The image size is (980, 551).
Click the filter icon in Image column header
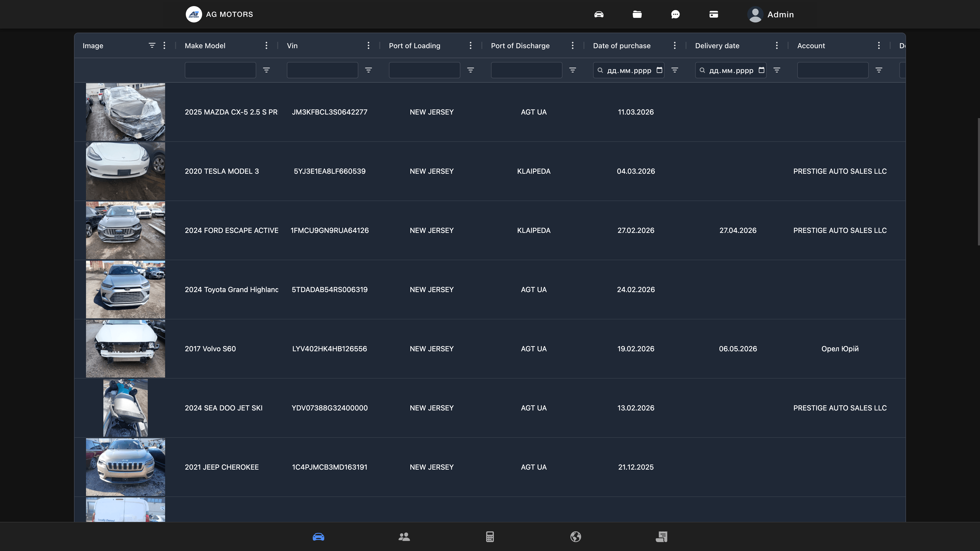tap(152, 45)
